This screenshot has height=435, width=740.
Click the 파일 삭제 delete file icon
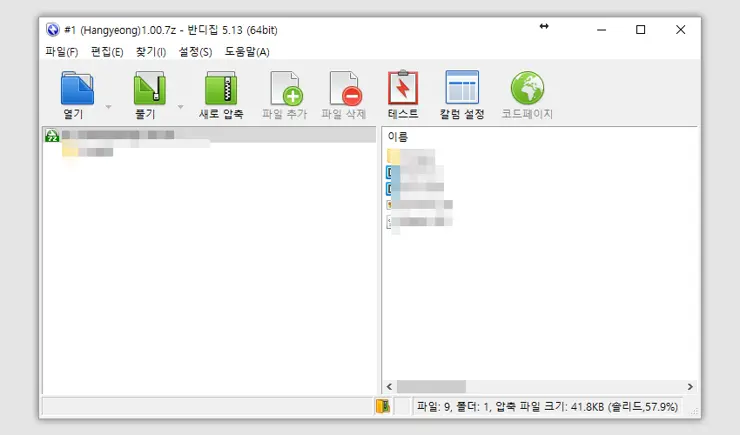pos(345,88)
